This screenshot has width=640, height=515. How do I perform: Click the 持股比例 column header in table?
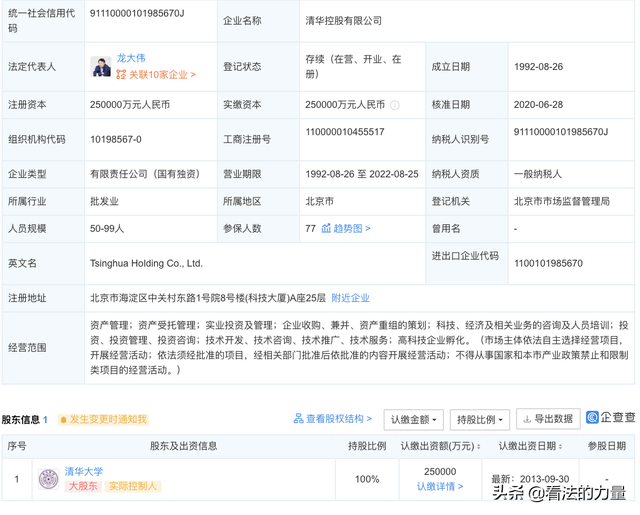point(367,446)
